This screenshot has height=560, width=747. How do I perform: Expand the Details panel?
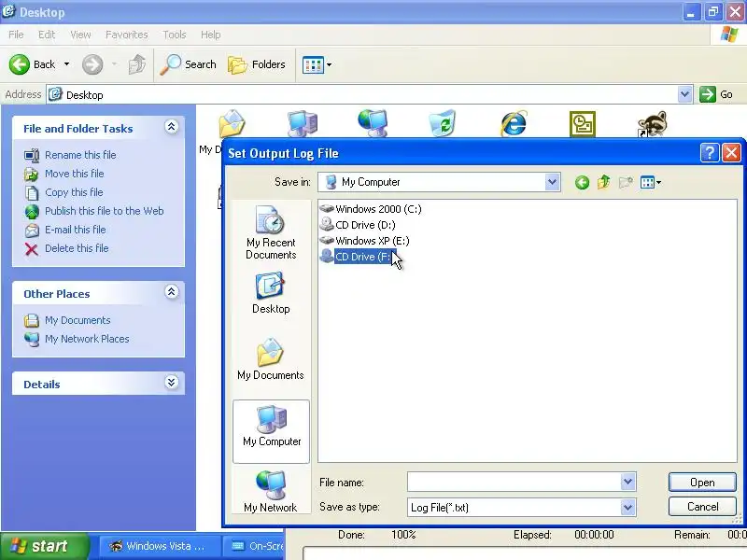pyautogui.click(x=172, y=383)
